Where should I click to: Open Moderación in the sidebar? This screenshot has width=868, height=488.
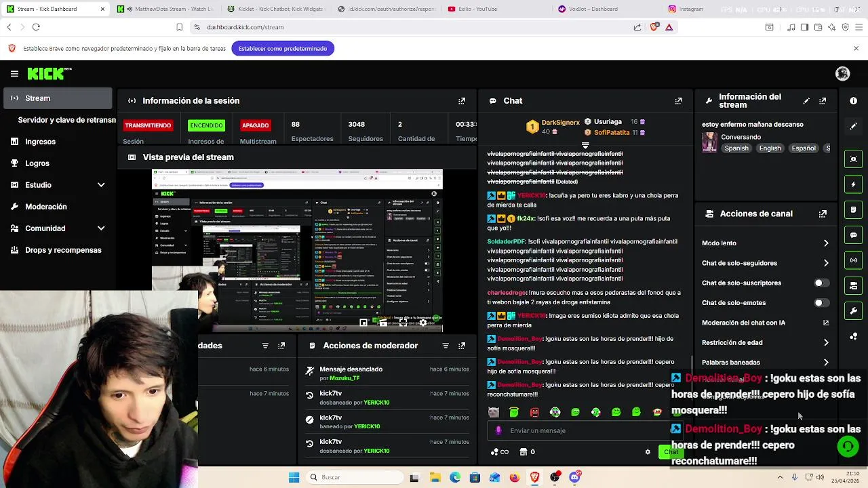(x=46, y=207)
